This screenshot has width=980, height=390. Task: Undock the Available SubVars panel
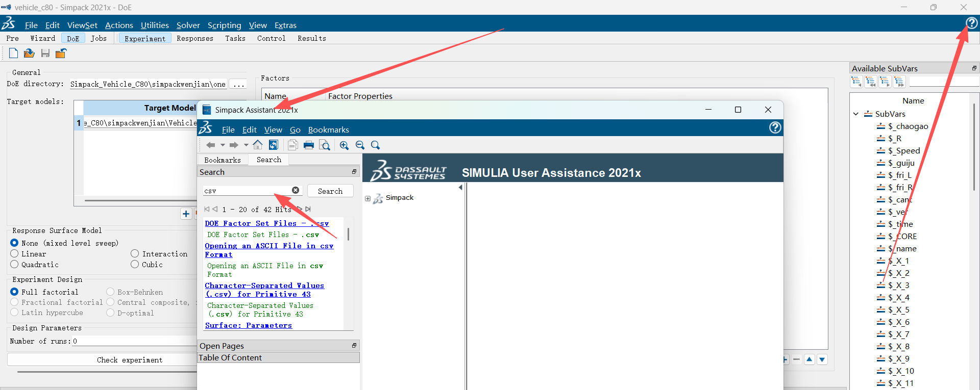(974, 68)
